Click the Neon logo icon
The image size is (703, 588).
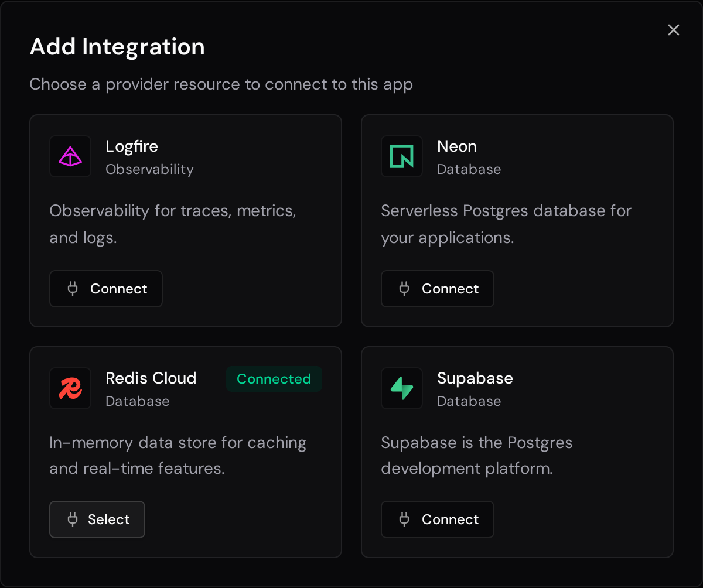(x=402, y=156)
